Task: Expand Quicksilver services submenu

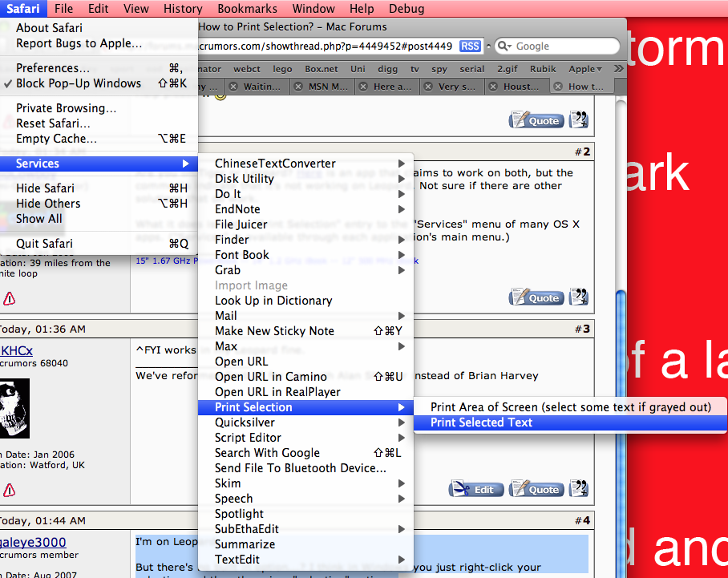Action: click(x=305, y=423)
